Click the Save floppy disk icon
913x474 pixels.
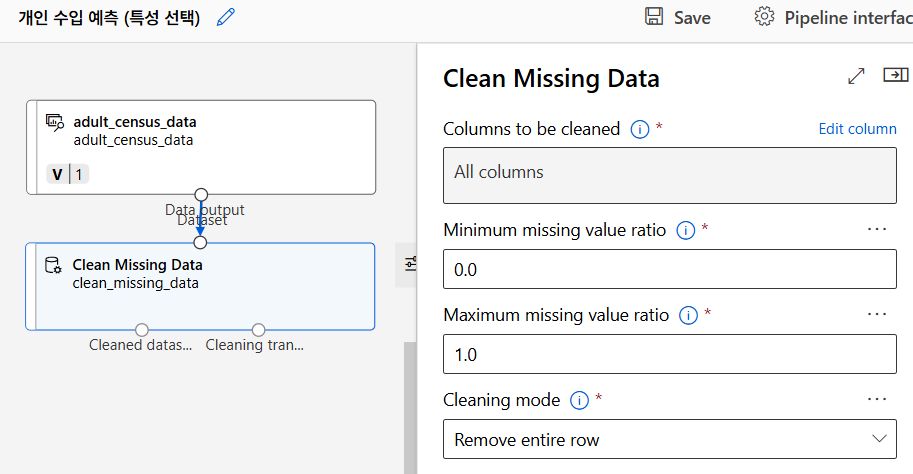654,17
